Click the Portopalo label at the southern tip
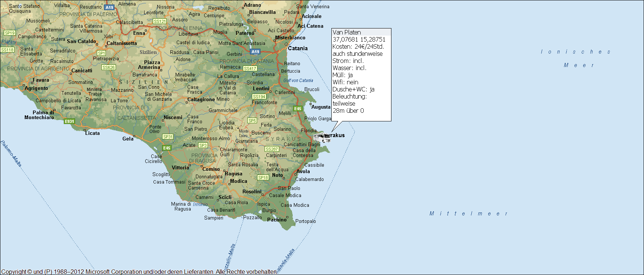 point(305,221)
